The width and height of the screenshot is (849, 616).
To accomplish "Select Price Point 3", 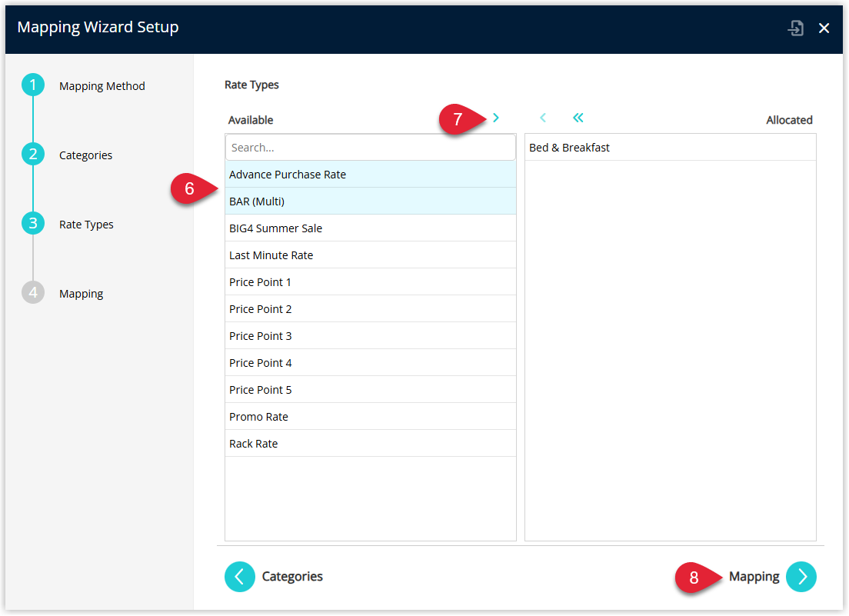I will pyautogui.click(x=371, y=335).
